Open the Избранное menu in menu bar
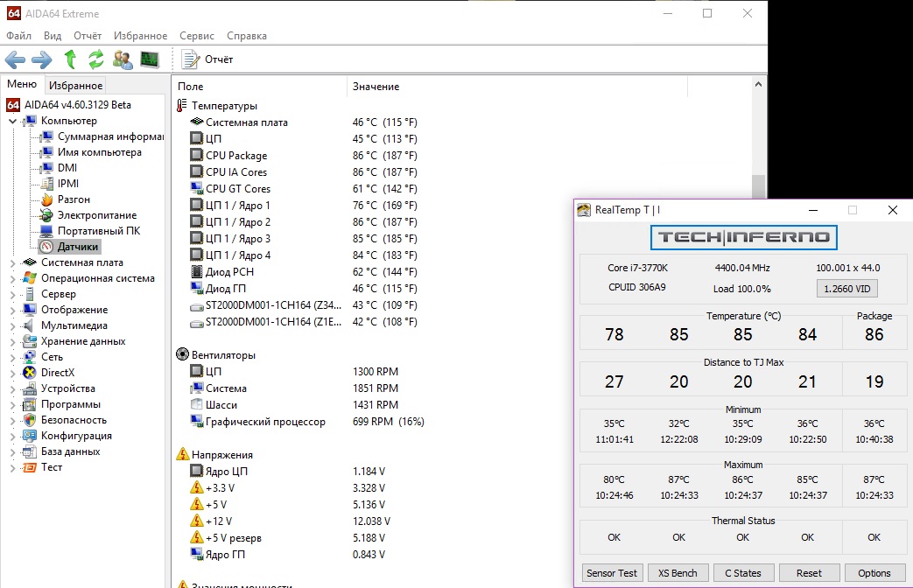This screenshot has height=588, width=913. click(x=140, y=36)
